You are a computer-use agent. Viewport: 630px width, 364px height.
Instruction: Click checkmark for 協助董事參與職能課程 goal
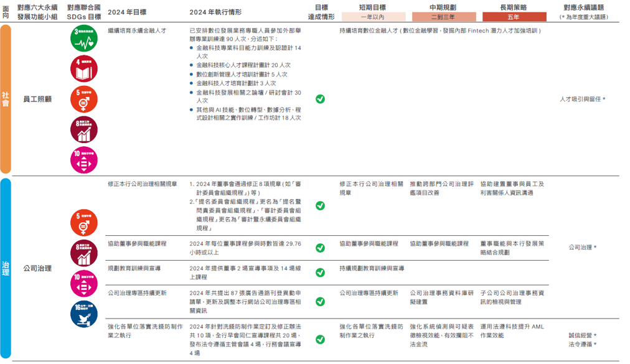click(320, 248)
